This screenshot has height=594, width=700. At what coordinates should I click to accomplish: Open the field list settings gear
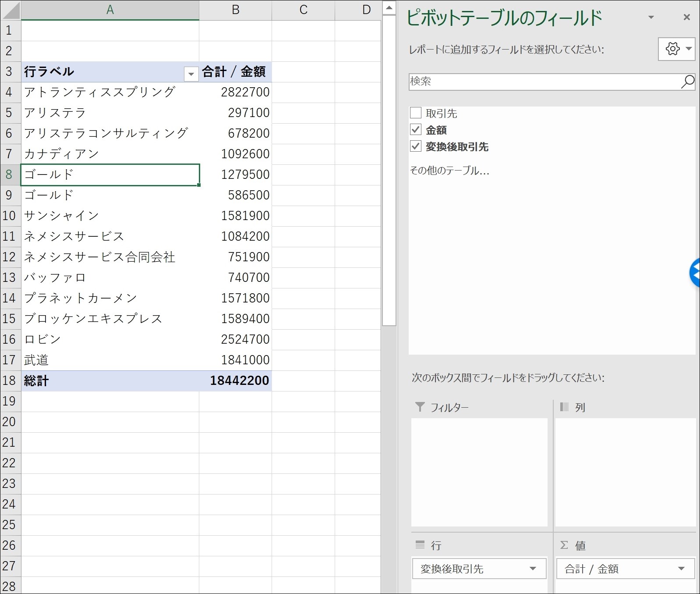(676, 49)
